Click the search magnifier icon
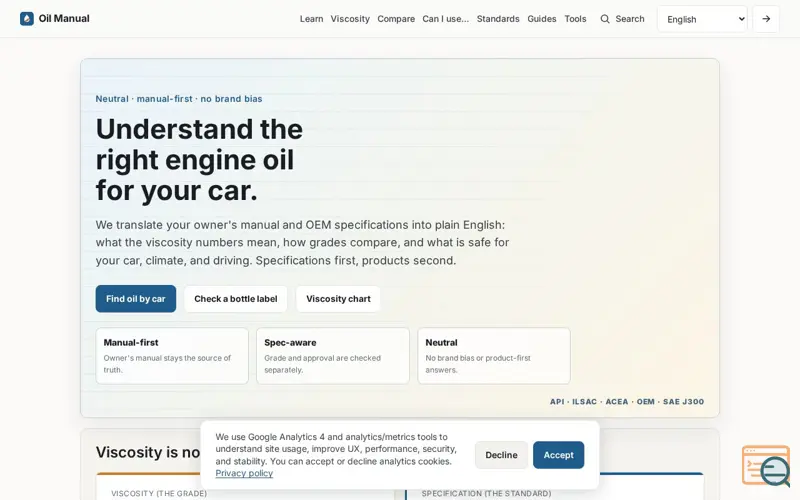The image size is (800, 500). pos(605,19)
